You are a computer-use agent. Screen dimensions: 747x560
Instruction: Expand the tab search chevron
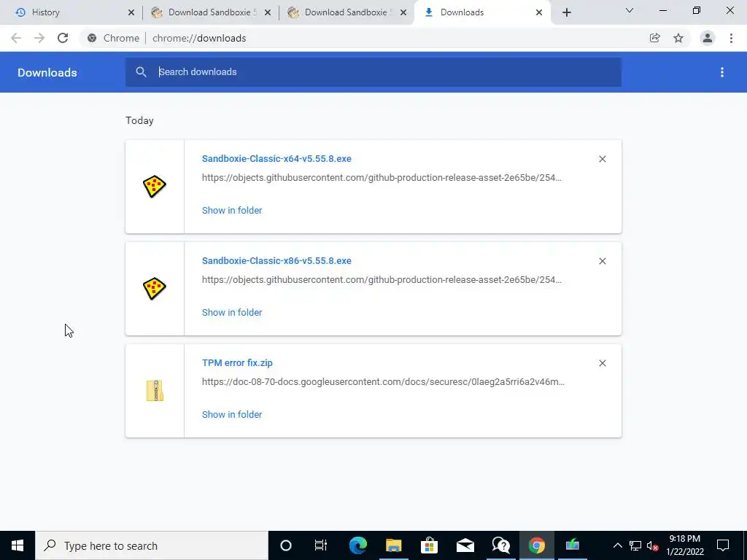tap(630, 10)
